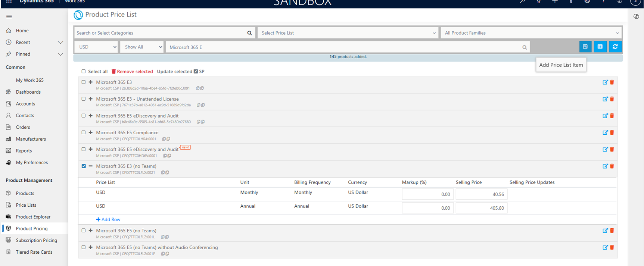Open Dashboards in the sidebar
Image resolution: width=644 pixels, height=266 pixels.
tap(28, 92)
